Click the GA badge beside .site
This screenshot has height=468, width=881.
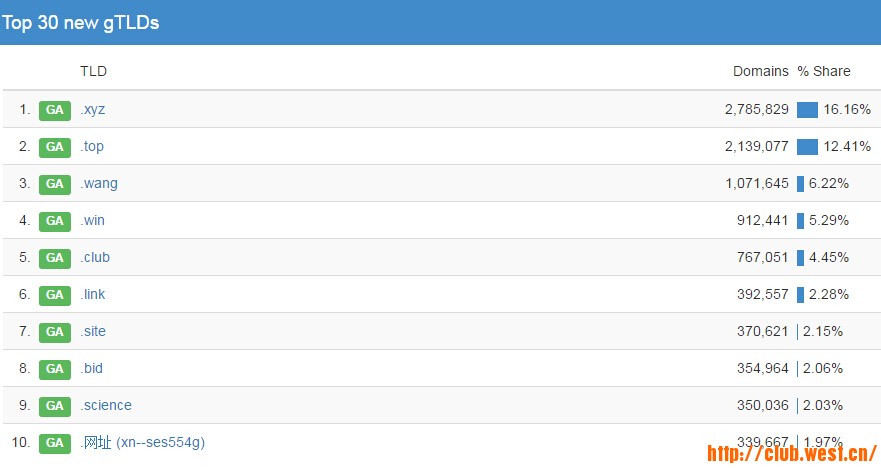coord(54,332)
